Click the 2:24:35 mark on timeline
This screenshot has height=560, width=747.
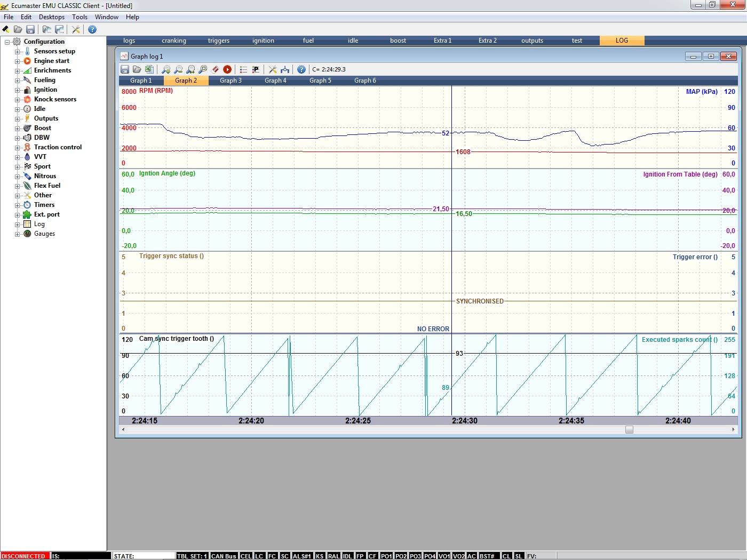pyautogui.click(x=571, y=421)
